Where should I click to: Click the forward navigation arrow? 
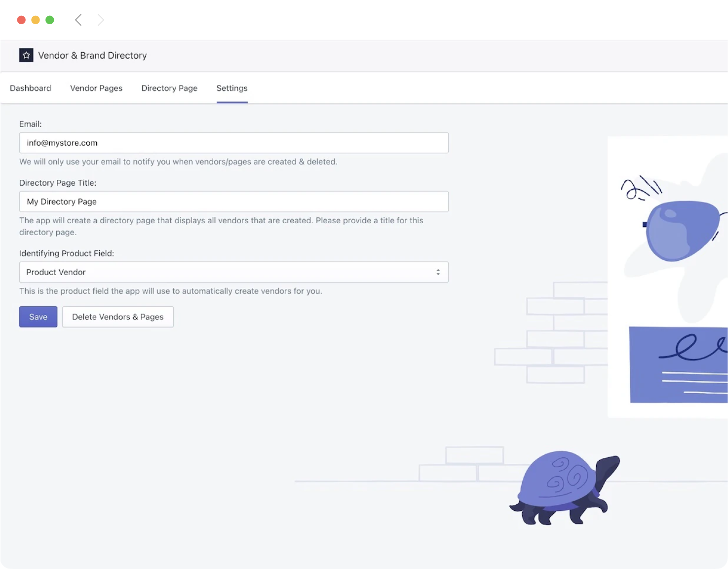coord(101,20)
